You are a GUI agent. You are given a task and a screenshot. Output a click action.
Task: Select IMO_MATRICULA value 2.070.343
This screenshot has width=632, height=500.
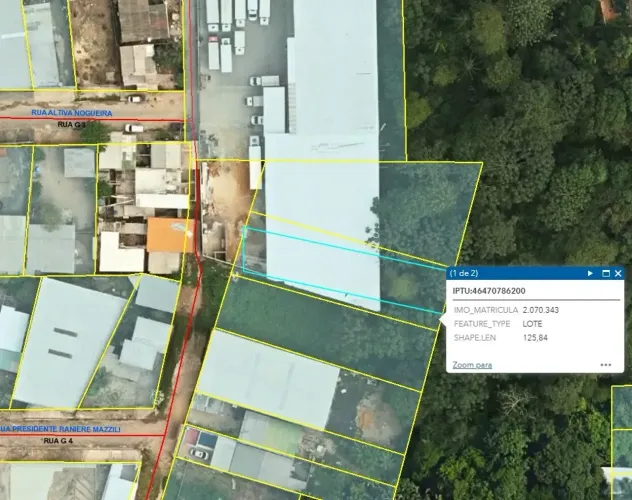[541, 310]
